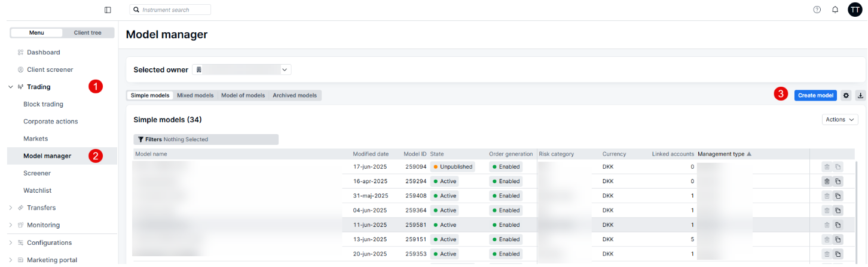This screenshot has height=267, width=868.
Task: Copy the model 259094 row
Action: tap(838, 167)
